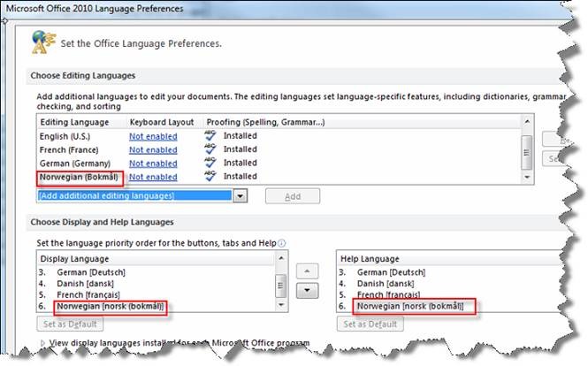This screenshot has height=366, width=588.
Task: Open the Add additional editing languages dropdown
Action: (x=240, y=195)
